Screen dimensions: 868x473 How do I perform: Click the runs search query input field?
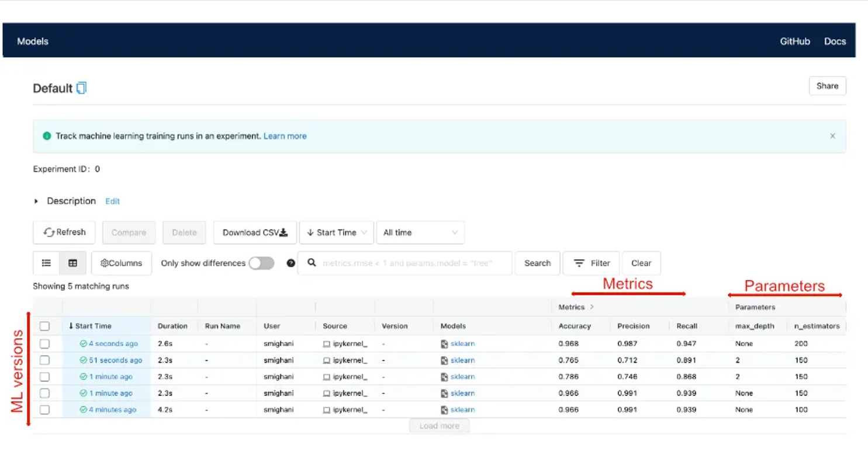click(409, 263)
